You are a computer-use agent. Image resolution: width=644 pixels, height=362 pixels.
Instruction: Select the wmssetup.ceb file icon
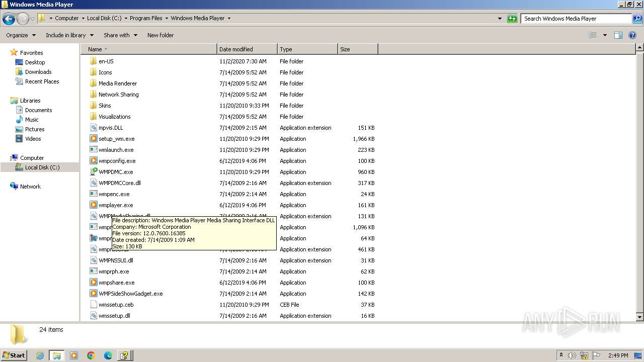(x=94, y=305)
